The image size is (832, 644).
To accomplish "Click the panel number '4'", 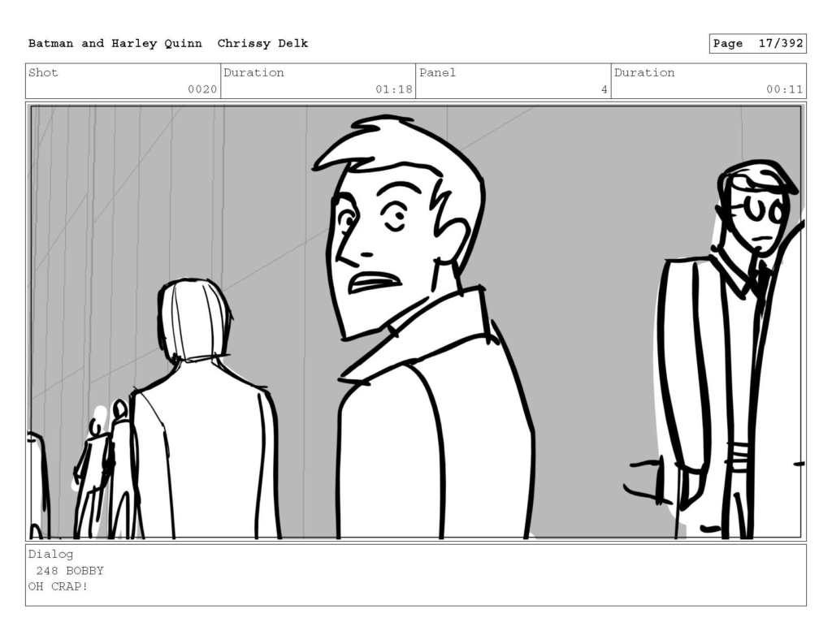I will click(x=604, y=89).
